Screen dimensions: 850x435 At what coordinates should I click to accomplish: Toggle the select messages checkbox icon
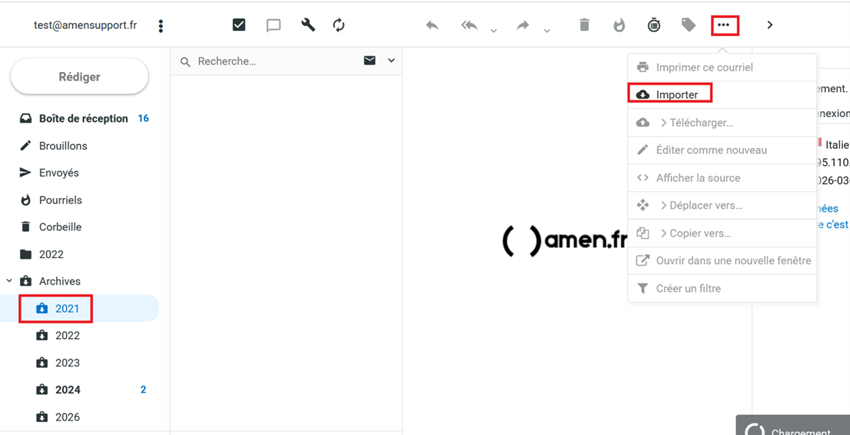239,25
